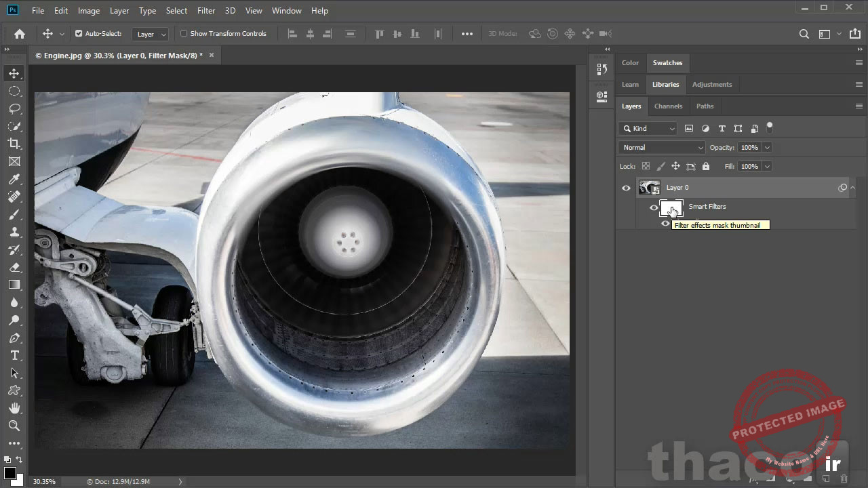The width and height of the screenshot is (868, 488).
Task: Click the zoom level 30.35% field
Action: point(45,482)
